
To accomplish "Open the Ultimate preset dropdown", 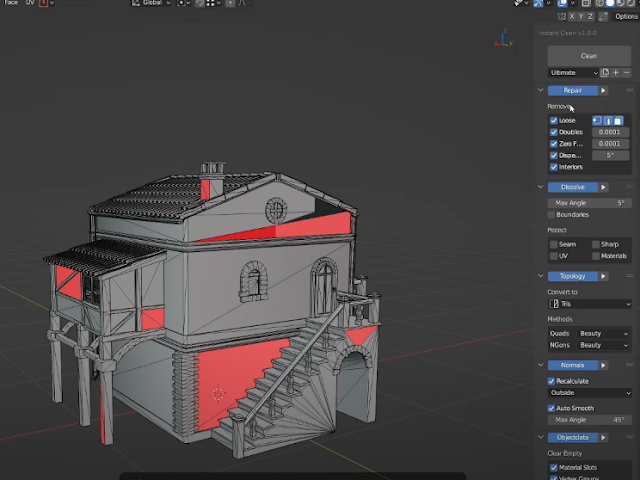I will 573,73.
